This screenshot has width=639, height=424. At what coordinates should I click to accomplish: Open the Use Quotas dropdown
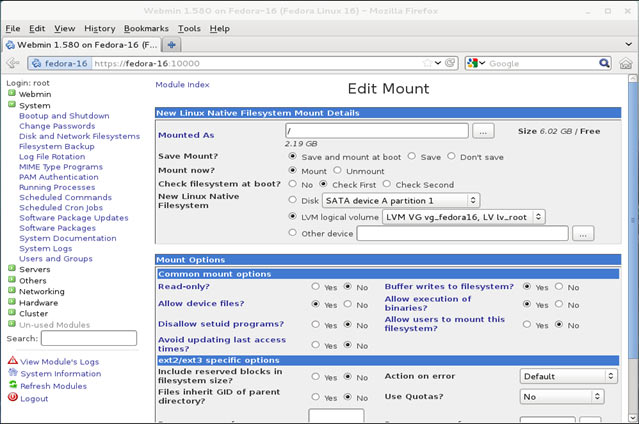(x=562, y=397)
